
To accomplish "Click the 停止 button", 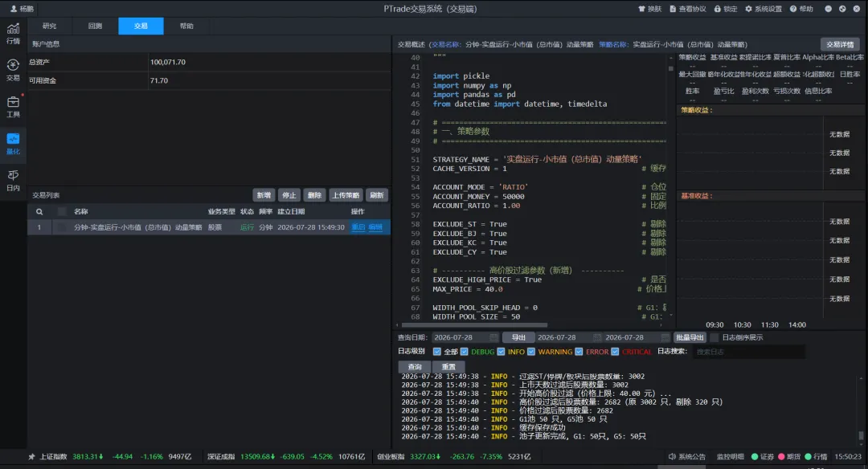I will (x=289, y=195).
